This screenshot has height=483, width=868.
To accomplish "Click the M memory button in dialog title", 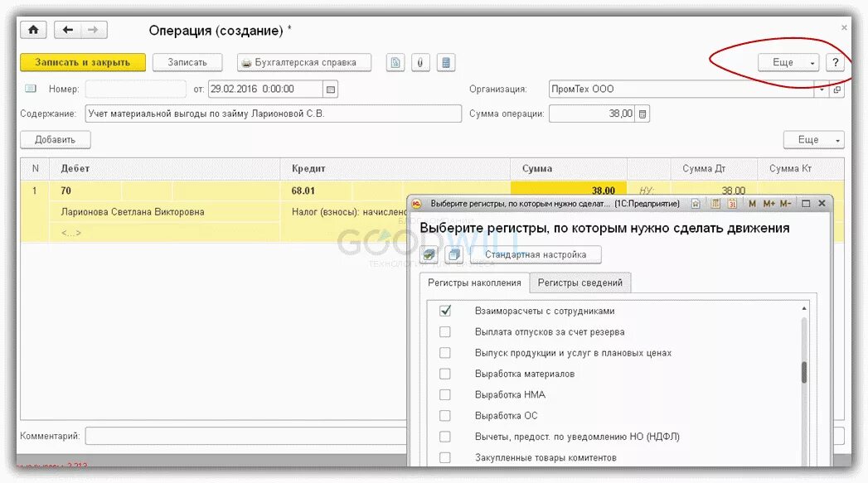I will coord(752,204).
